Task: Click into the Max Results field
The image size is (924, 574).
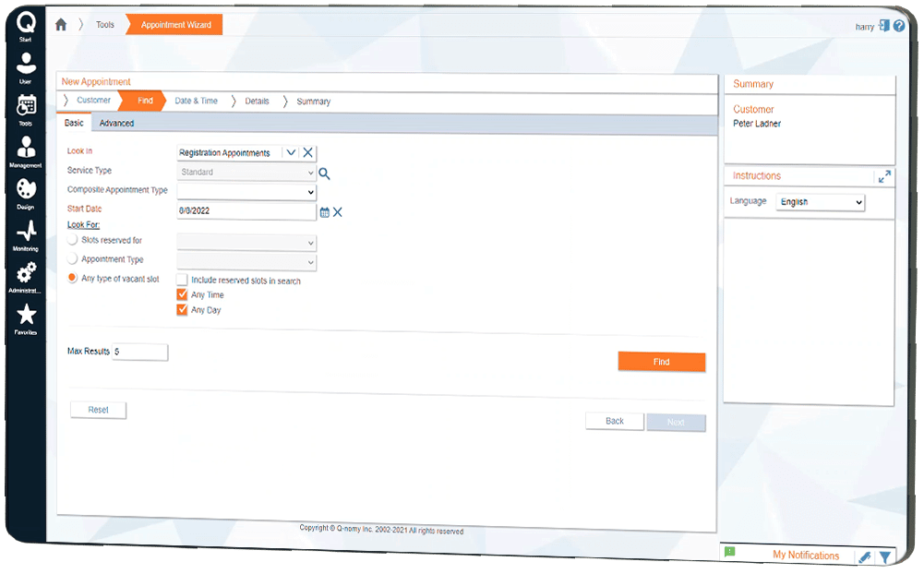Action: (x=139, y=352)
